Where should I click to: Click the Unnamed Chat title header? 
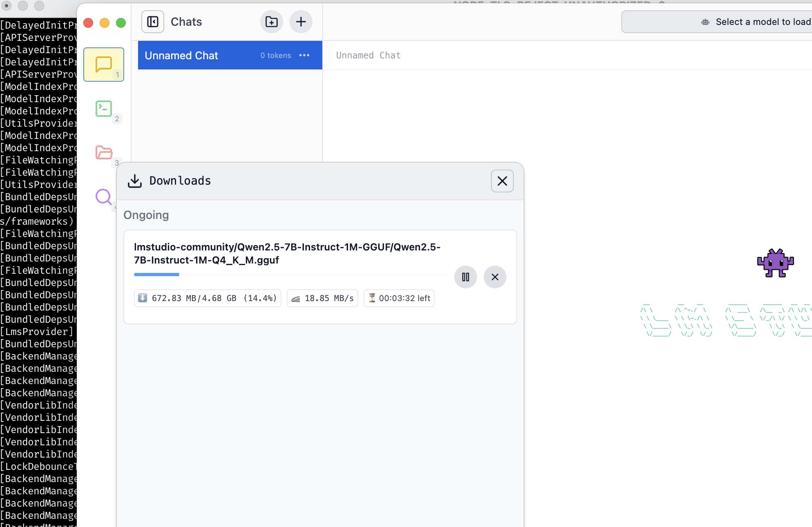[x=368, y=55]
